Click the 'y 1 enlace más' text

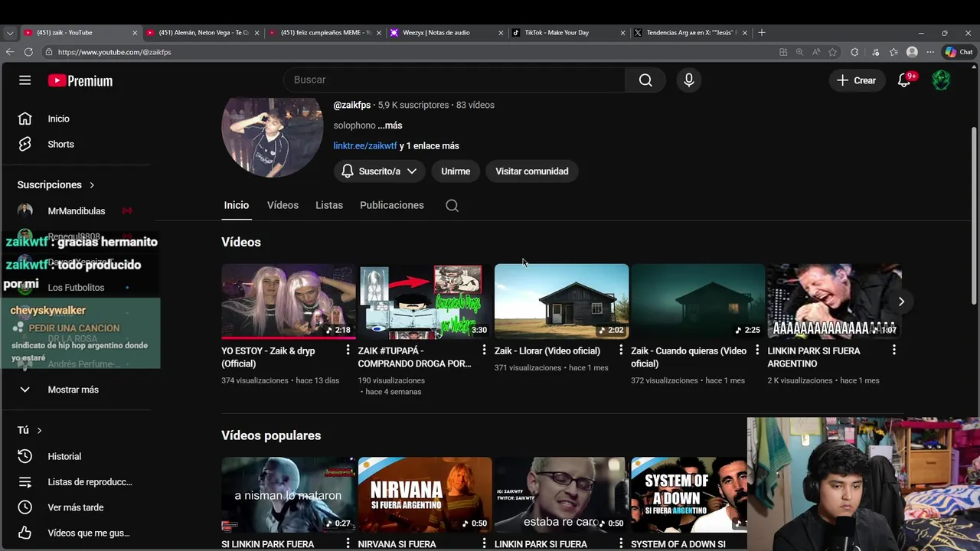(x=430, y=146)
